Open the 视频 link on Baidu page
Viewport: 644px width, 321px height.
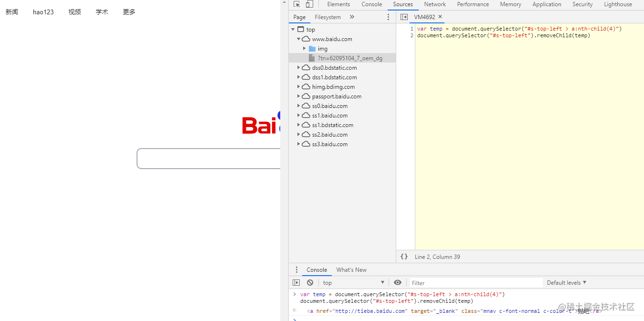point(74,12)
